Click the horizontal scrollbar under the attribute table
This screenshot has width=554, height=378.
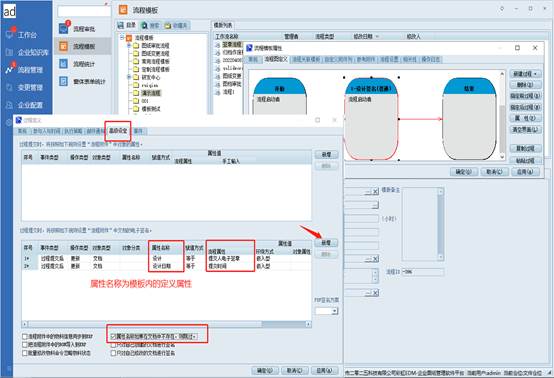pos(166,324)
